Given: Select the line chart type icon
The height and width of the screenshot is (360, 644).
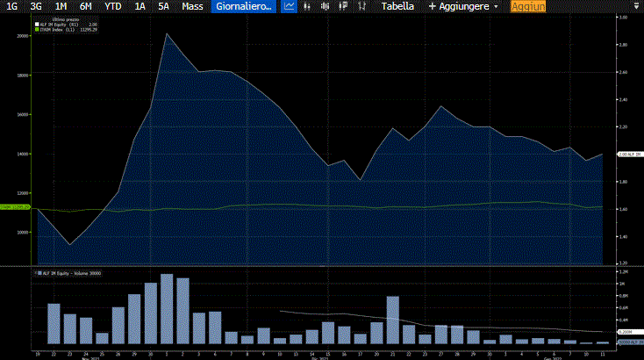Looking at the screenshot, I should (x=289, y=6).
